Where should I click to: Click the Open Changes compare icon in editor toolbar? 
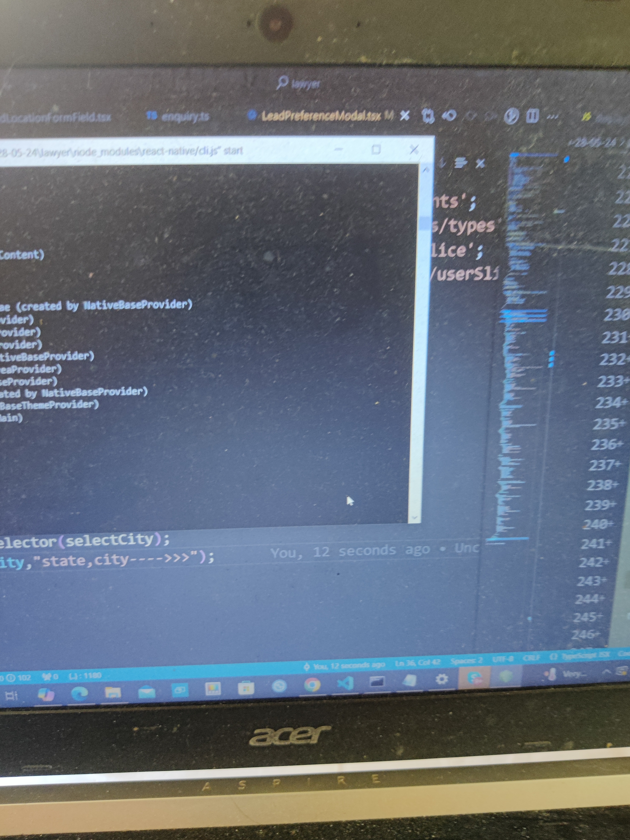428,116
